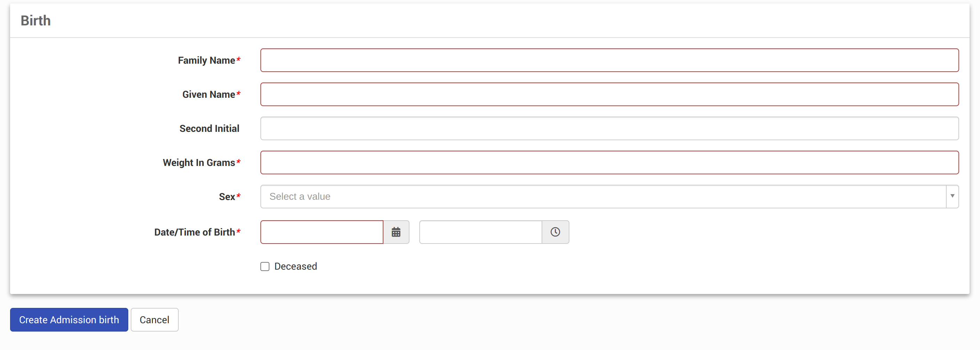
Task: Open the clock time picker icon
Action: [555, 232]
